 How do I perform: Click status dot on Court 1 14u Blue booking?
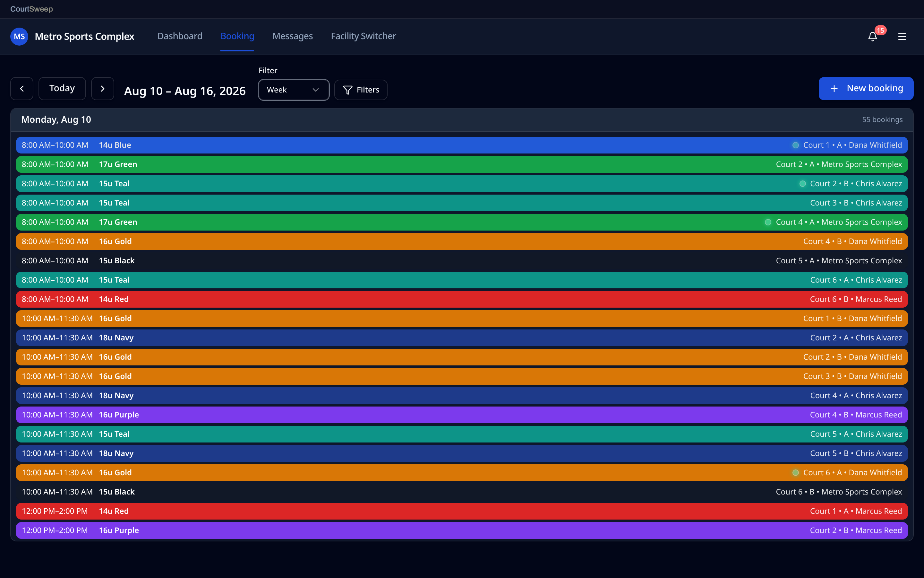(795, 145)
